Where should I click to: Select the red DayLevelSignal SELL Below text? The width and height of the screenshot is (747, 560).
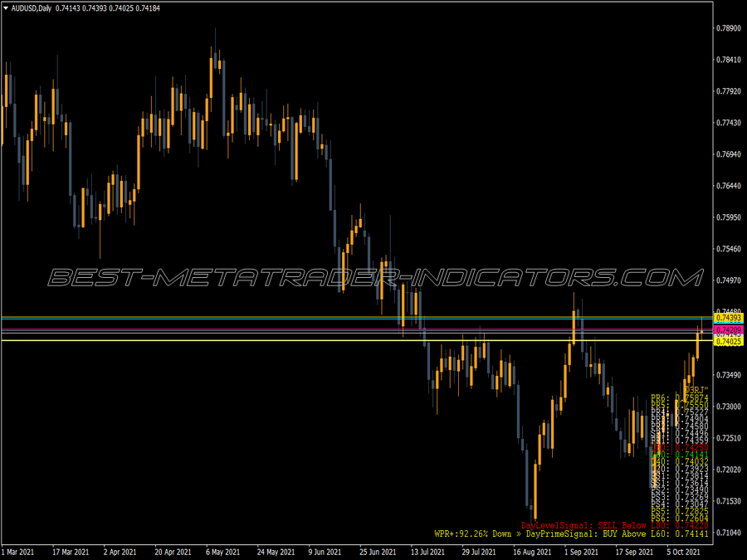(x=614, y=525)
